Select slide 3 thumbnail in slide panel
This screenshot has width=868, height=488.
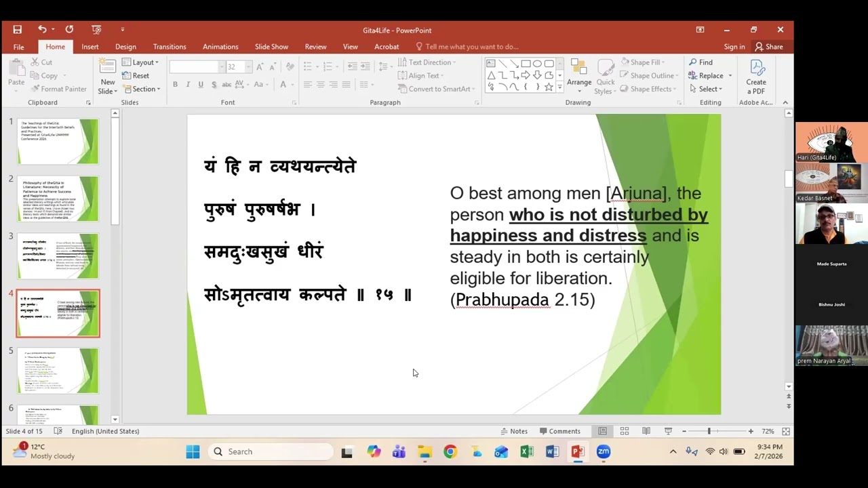point(58,256)
